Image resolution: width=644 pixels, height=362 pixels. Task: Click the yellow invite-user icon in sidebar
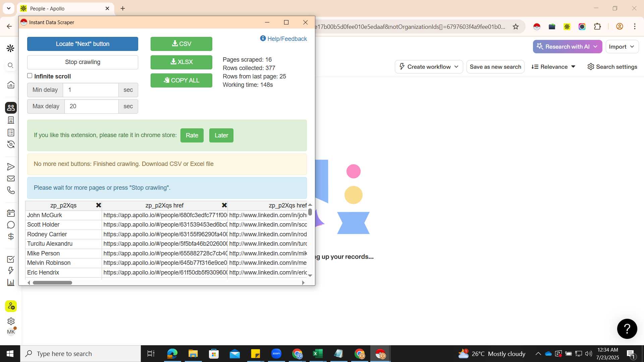11,306
